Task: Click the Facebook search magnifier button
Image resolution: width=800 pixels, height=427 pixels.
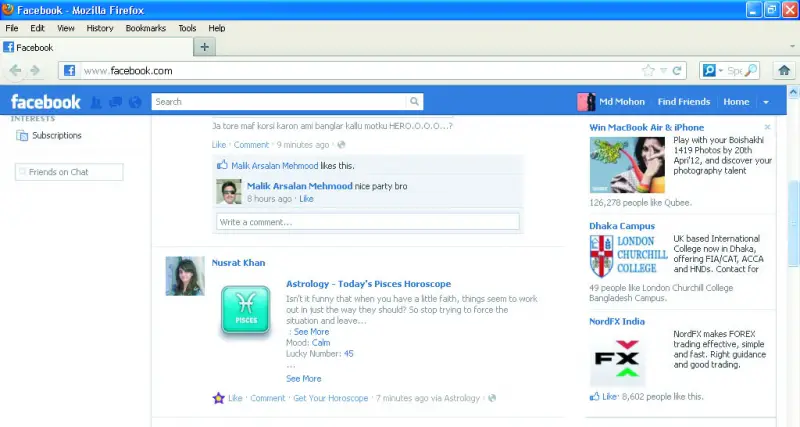Action: 414,102
